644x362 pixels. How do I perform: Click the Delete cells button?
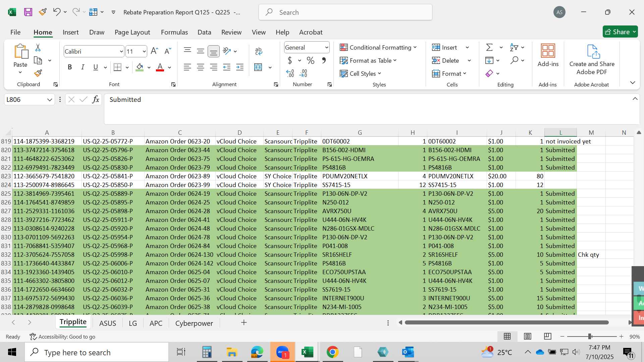445,61
